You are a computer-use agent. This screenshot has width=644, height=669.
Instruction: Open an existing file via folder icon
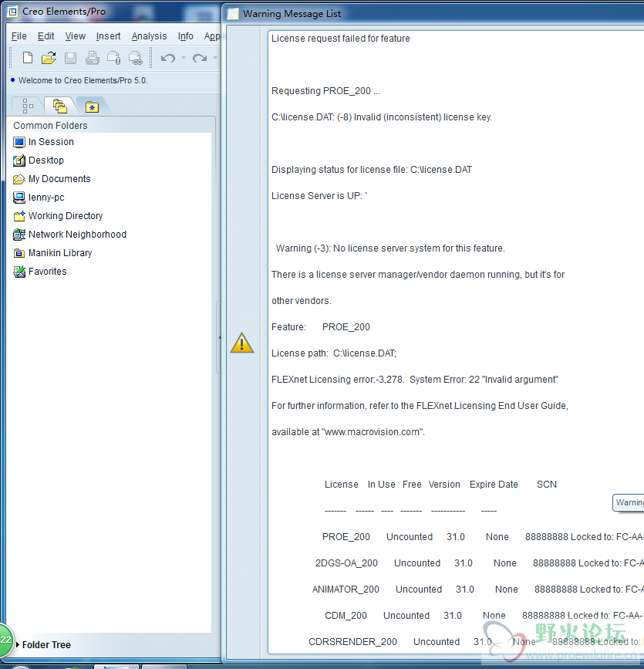click(x=49, y=58)
